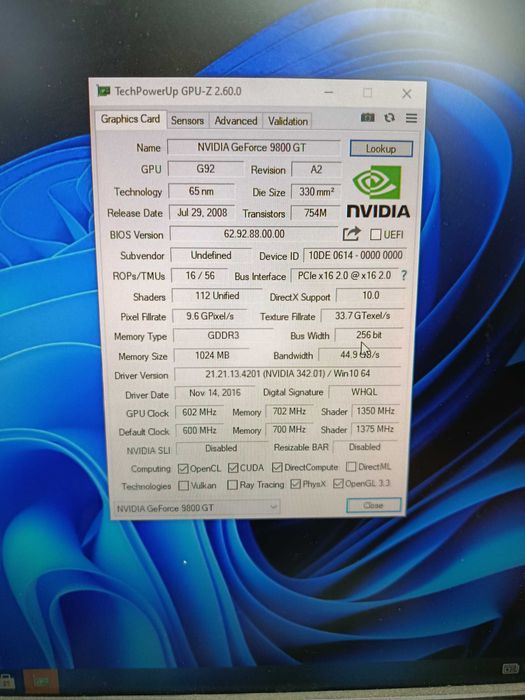The image size is (525, 700).
Task: Click the Shaders value 112 Unified
Action: (x=217, y=296)
